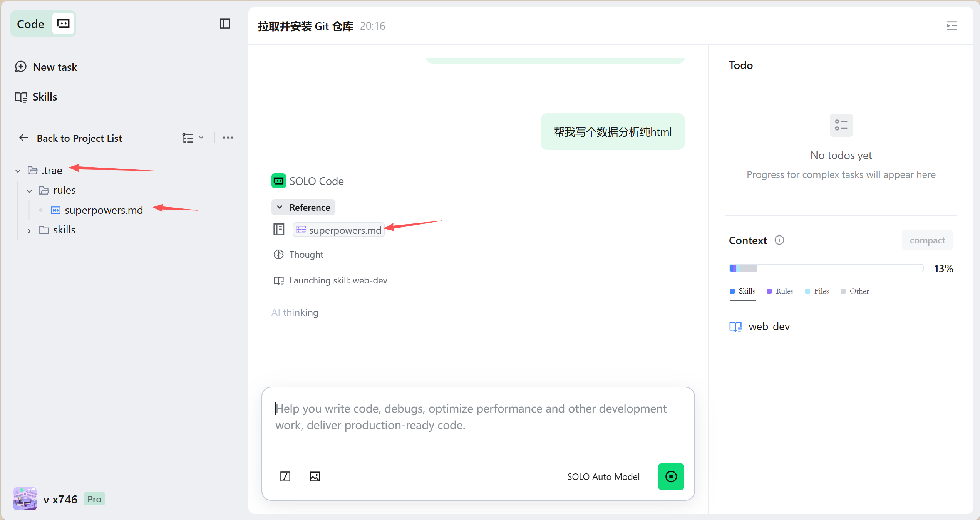The image size is (980, 520).
Task: Collapse the .trae folder
Action: pyautogui.click(x=18, y=171)
